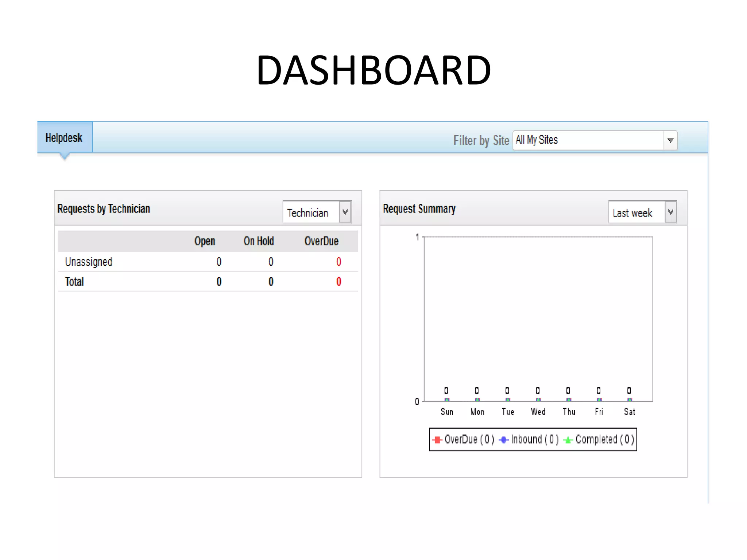Open Unassigned overdue count in red

(x=338, y=262)
